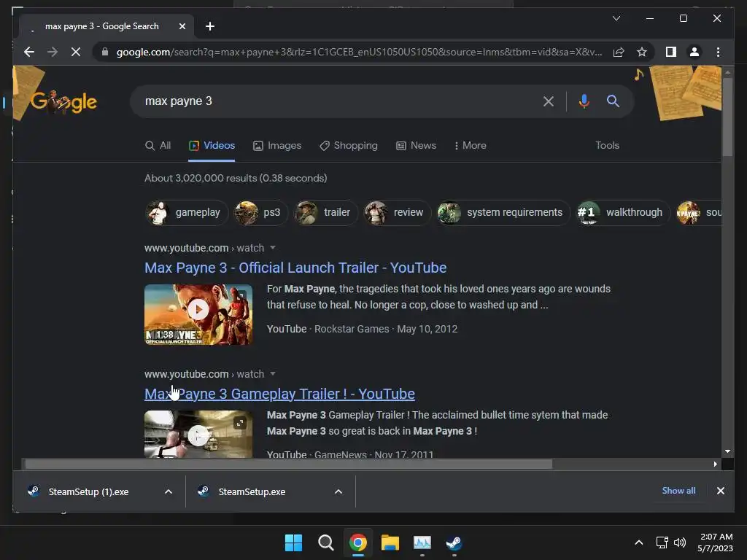
Task: Expand the More search categories menu
Action: coord(471,145)
